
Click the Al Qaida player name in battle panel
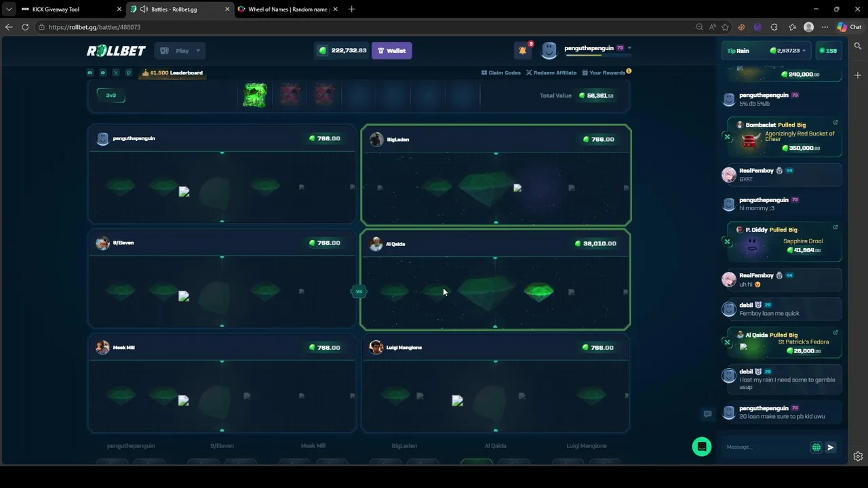395,244
